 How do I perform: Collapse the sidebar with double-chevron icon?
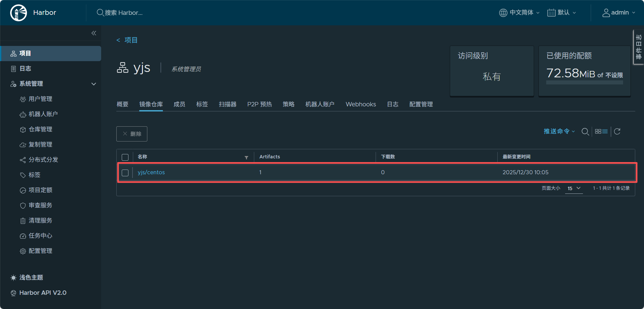(x=94, y=33)
